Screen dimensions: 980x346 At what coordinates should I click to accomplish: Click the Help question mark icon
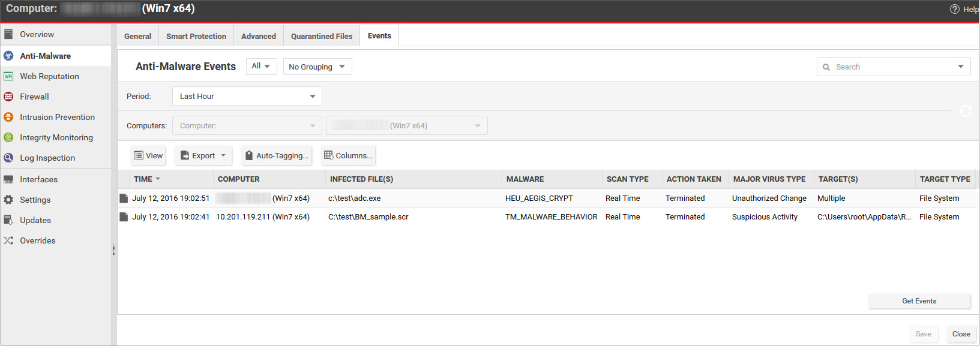(x=954, y=9)
